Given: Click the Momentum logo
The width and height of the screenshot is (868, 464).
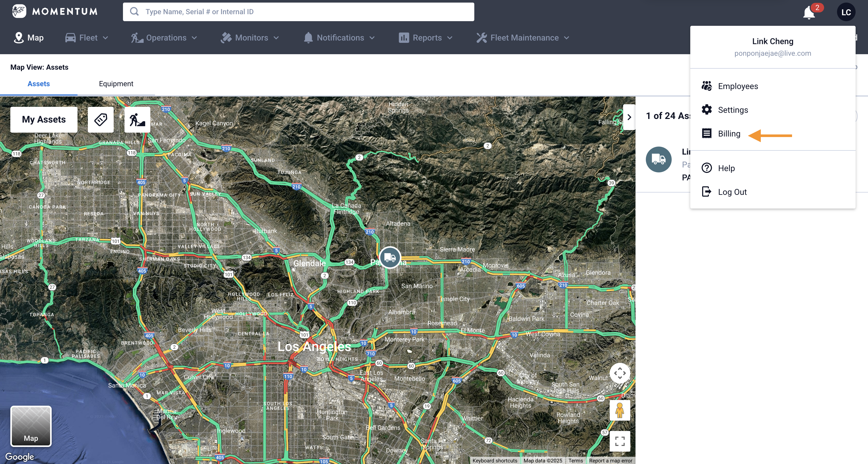Looking at the screenshot, I should pyautogui.click(x=55, y=11).
